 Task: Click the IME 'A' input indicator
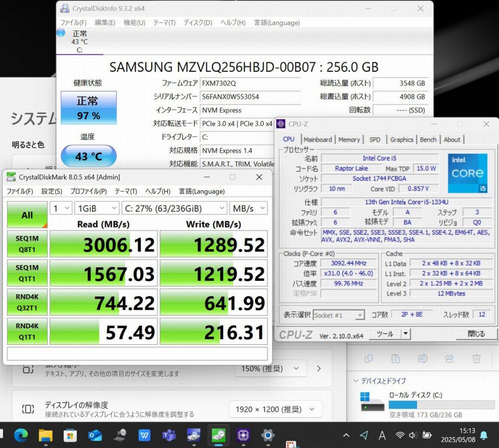coord(382,435)
